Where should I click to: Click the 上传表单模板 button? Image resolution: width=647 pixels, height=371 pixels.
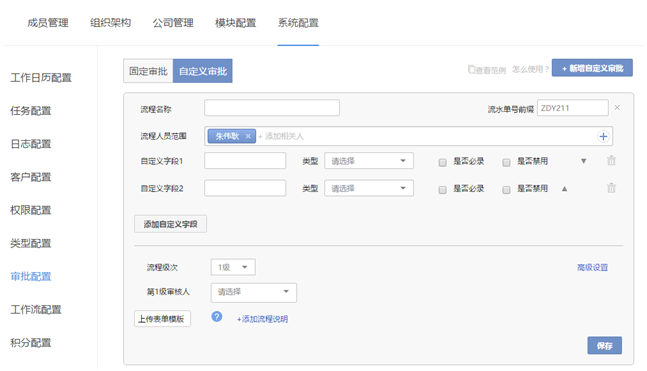tap(162, 319)
